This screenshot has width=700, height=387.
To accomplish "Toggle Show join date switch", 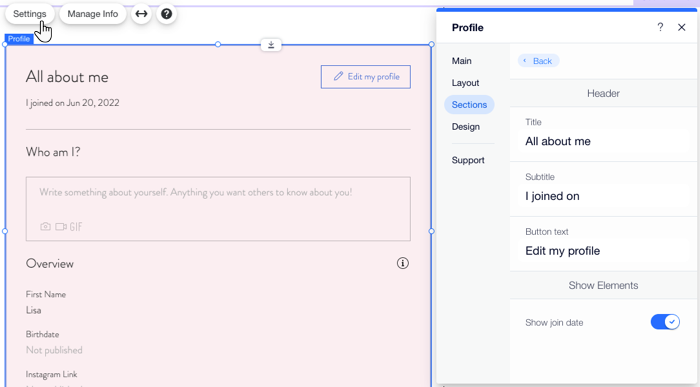I will point(665,322).
